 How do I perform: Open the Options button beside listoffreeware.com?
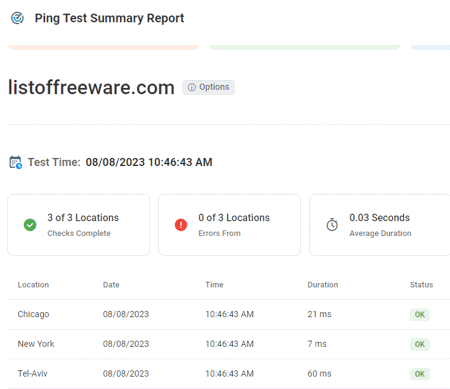click(208, 87)
